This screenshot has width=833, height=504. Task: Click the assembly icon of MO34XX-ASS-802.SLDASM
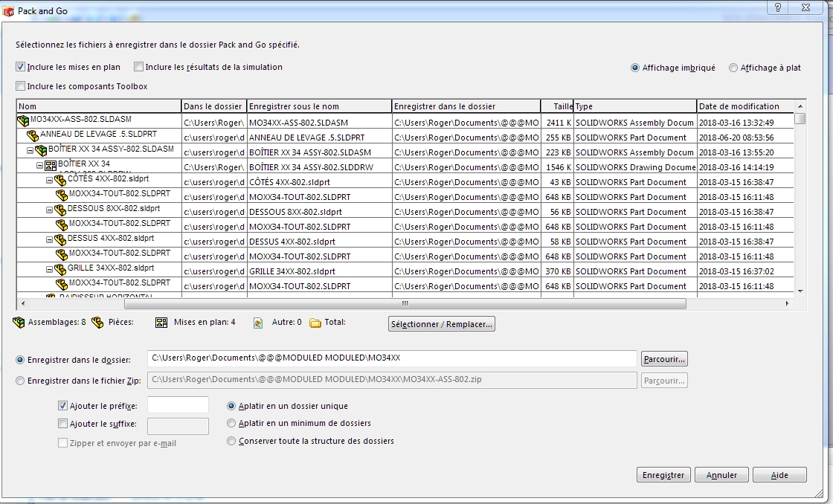[23, 121]
